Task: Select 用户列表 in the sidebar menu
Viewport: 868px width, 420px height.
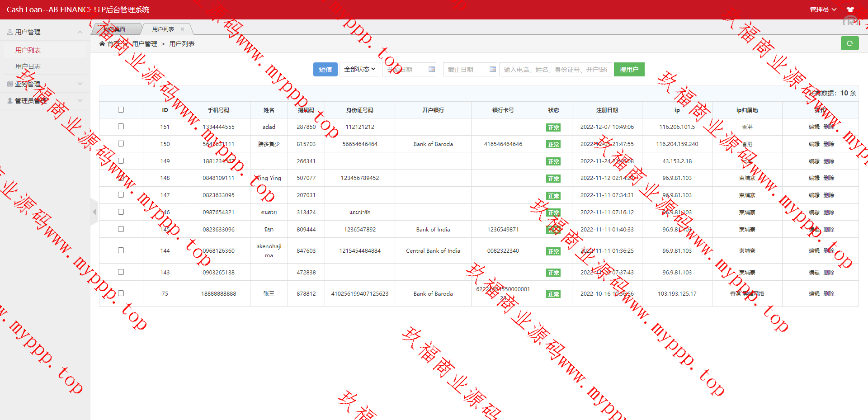Action: point(28,50)
